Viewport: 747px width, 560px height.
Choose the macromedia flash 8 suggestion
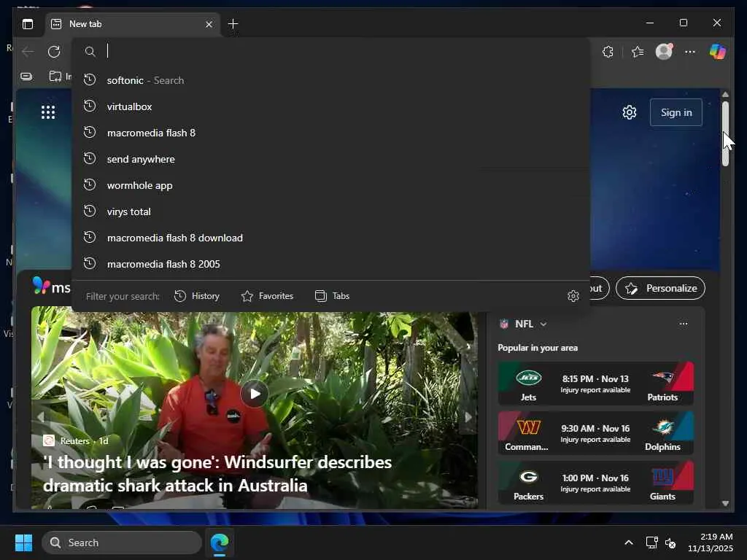click(x=330, y=133)
